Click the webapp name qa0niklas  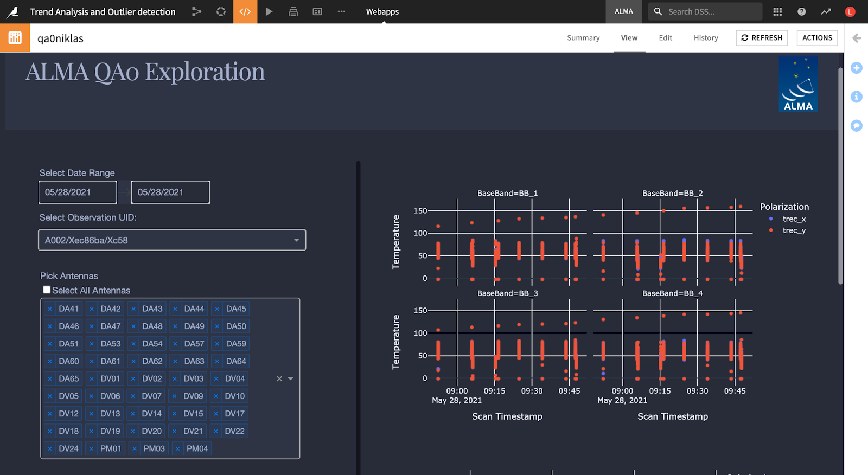click(x=60, y=38)
